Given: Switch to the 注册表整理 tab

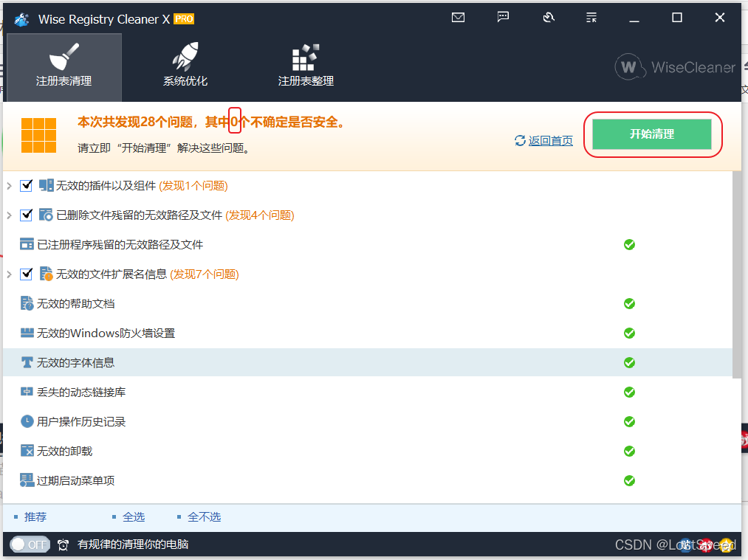Looking at the screenshot, I should click(306, 66).
